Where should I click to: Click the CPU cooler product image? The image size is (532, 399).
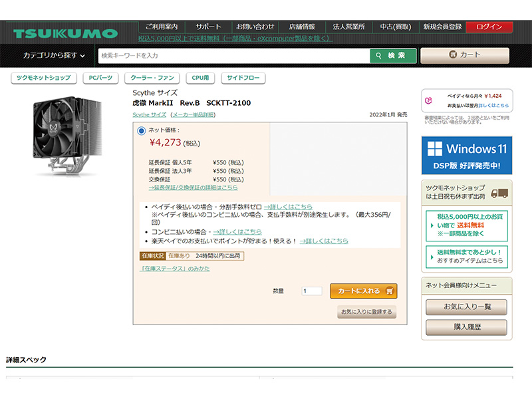[x=67, y=136]
